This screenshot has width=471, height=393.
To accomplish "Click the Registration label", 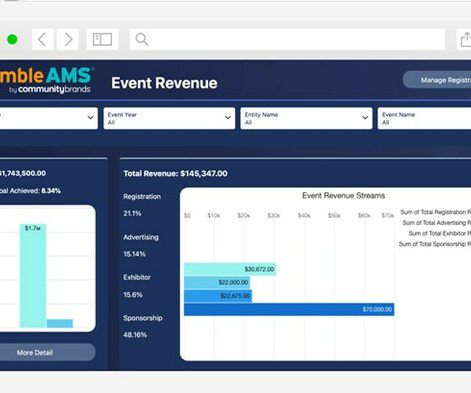I will coord(142,197).
